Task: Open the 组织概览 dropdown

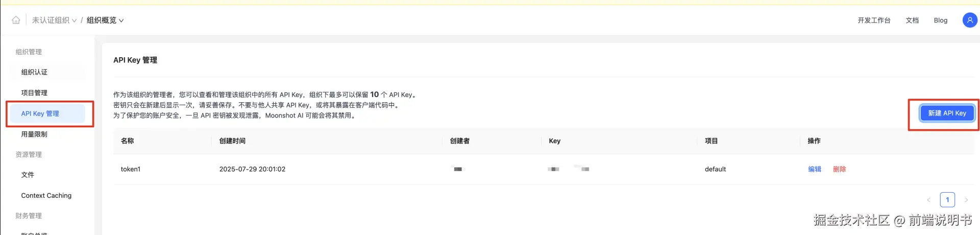Action: coord(105,20)
